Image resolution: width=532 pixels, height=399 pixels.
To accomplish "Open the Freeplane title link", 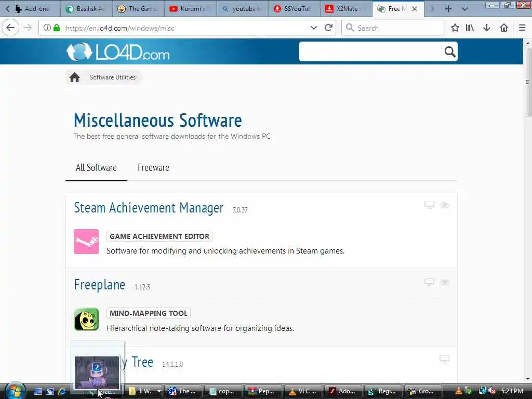I will [99, 285].
